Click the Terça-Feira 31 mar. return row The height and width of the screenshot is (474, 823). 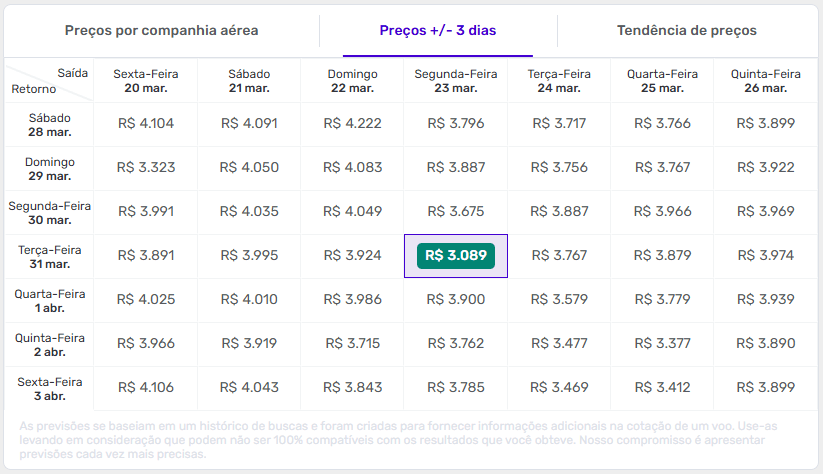49,257
